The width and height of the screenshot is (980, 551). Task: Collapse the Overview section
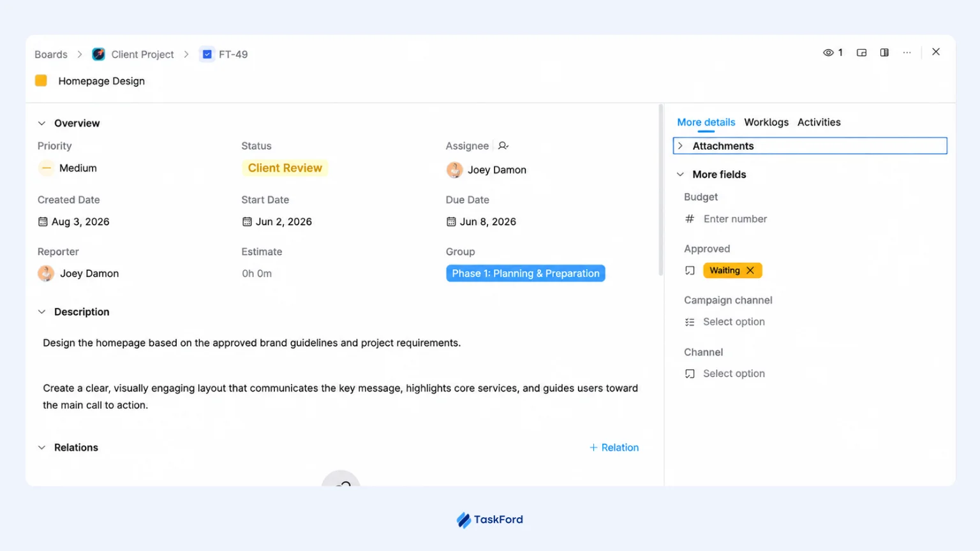[41, 123]
